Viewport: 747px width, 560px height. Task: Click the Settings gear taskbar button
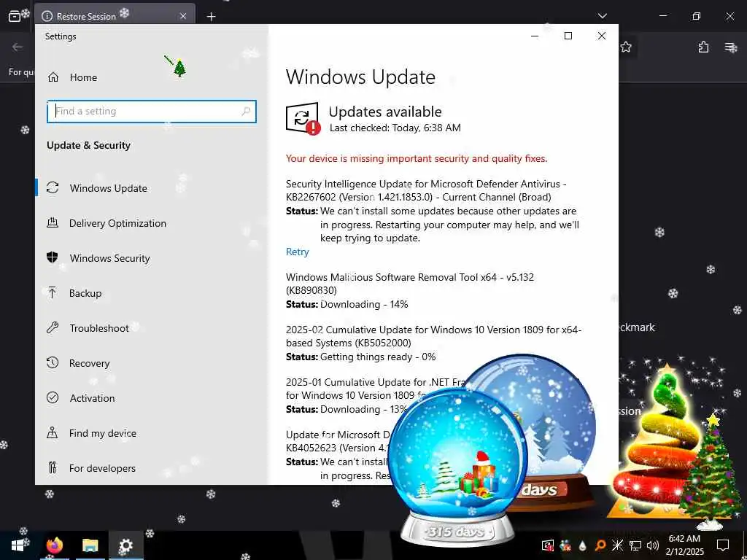pos(125,545)
